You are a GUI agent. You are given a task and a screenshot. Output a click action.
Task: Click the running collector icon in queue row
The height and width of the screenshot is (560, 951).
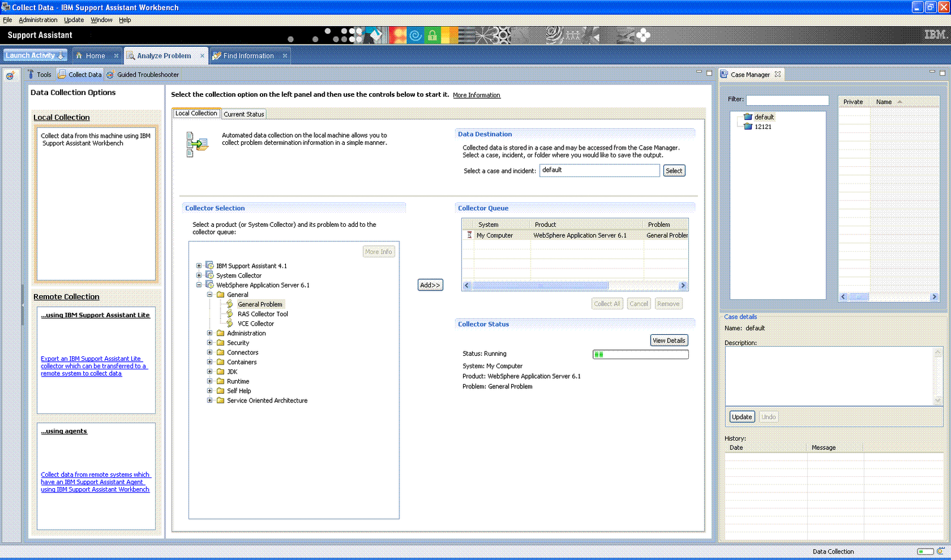pos(470,235)
